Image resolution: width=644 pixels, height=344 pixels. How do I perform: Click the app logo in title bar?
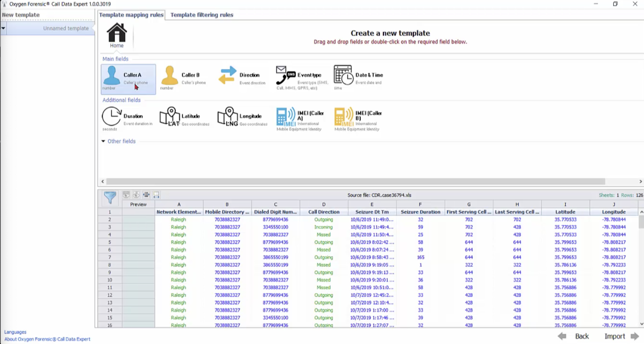pyautogui.click(x=4, y=4)
